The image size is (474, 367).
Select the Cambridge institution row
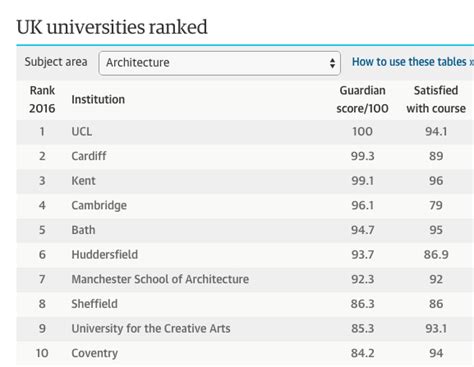click(245, 206)
